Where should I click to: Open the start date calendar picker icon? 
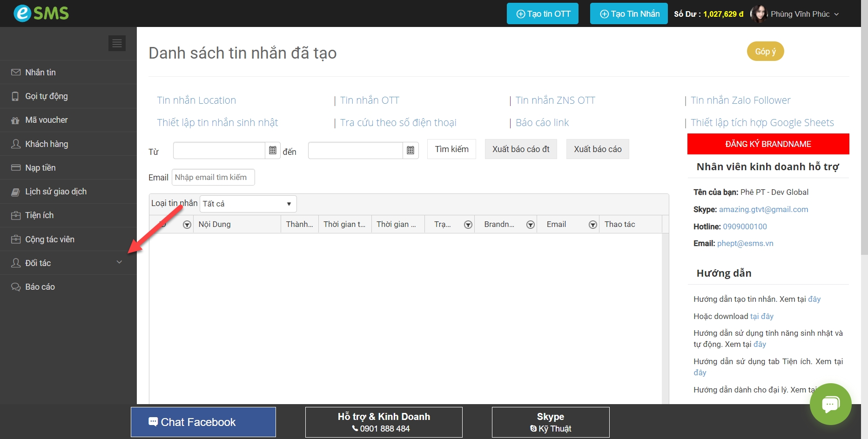coord(273,150)
